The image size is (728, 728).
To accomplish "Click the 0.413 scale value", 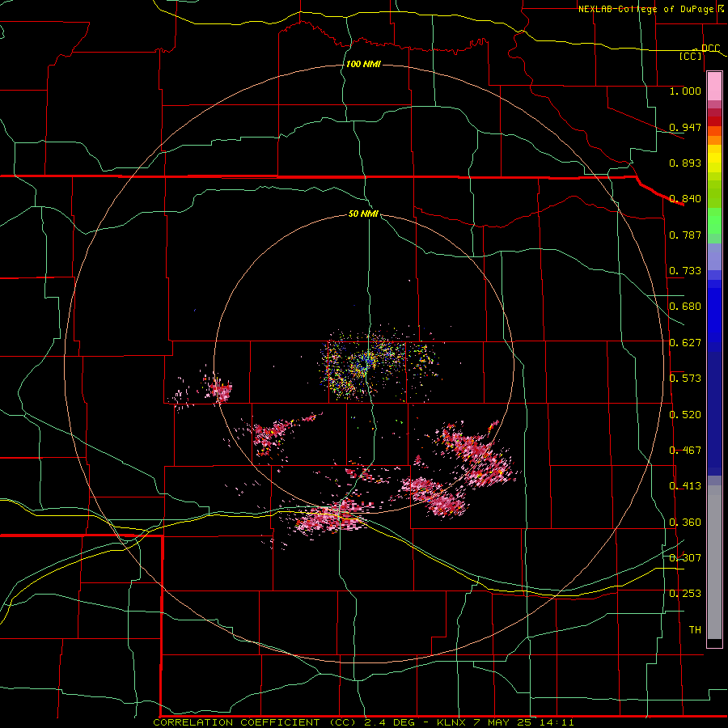I will click(685, 486).
